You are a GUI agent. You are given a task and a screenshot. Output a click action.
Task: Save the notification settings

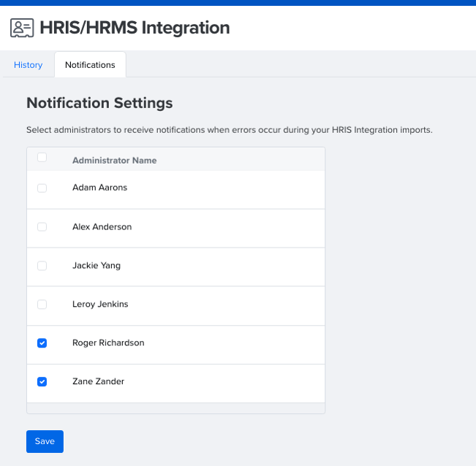point(45,441)
